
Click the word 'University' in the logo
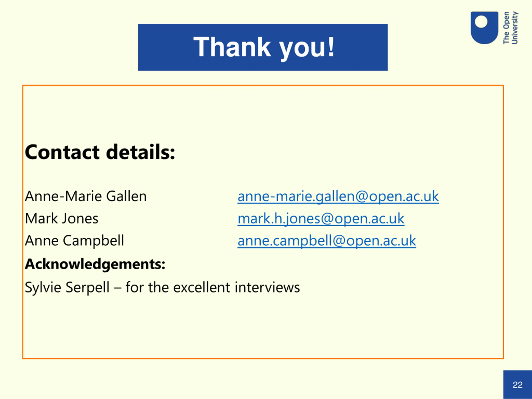coord(515,28)
